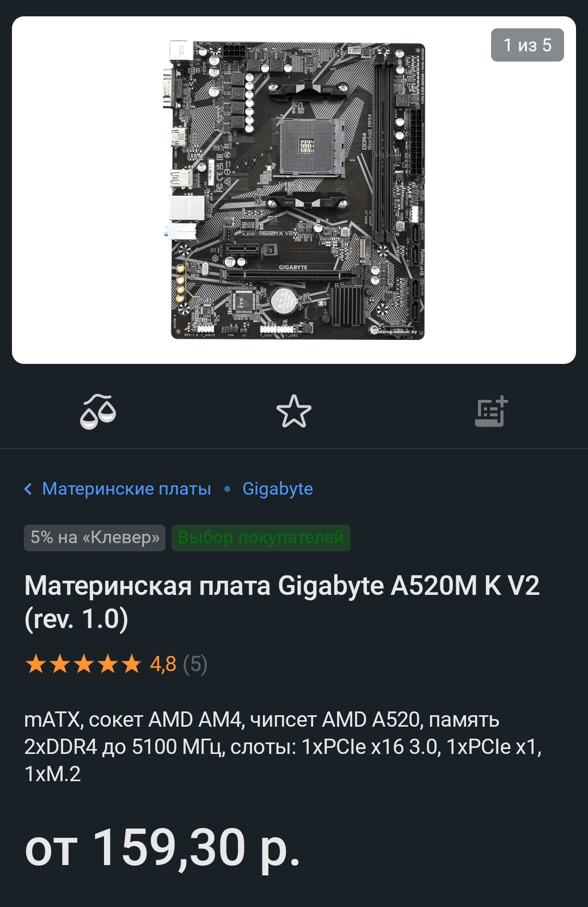588x907 pixels.
Task: Tap the 5% на «Клевер» badge
Action: click(x=95, y=538)
